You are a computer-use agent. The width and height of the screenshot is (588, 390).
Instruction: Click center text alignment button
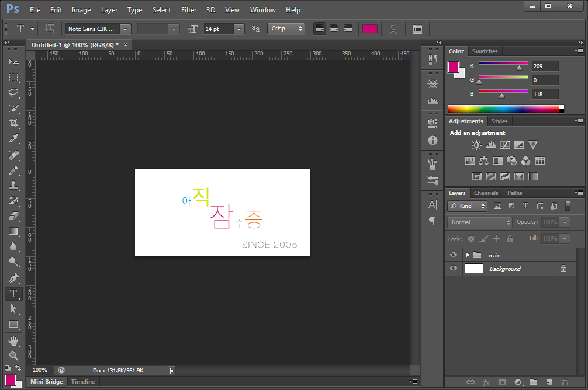(x=334, y=29)
